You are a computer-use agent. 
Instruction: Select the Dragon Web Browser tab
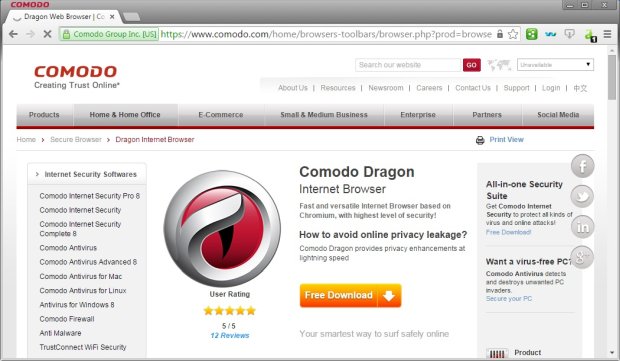pyautogui.click(x=64, y=17)
